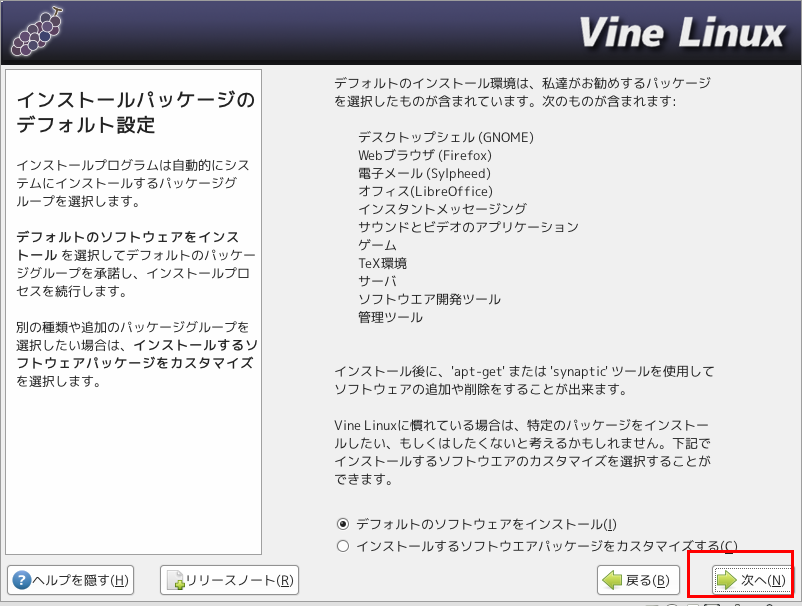Hide help with ヘルプを隠す(H) button
Image resolution: width=802 pixels, height=606 pixels.
coord(71,580)
